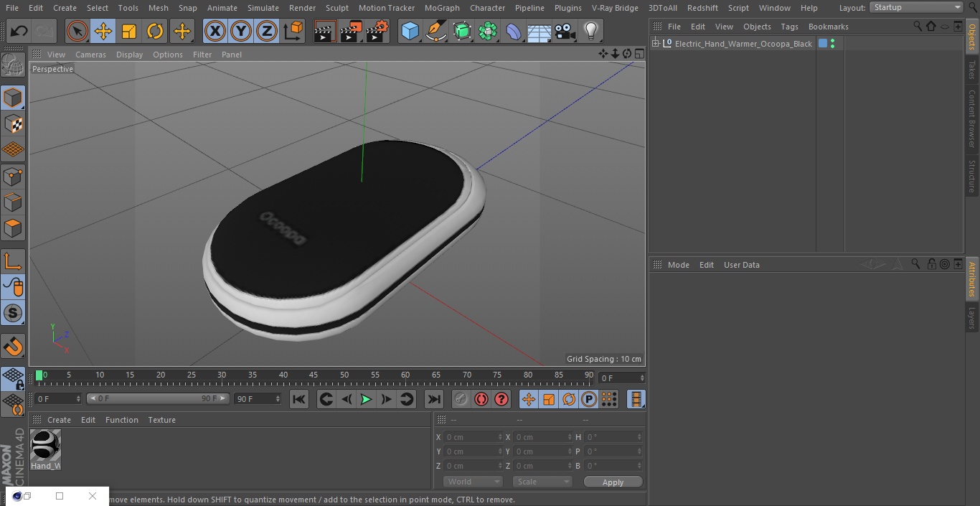Enable Axis mode
980x506 pixels.
click(13, 261)
